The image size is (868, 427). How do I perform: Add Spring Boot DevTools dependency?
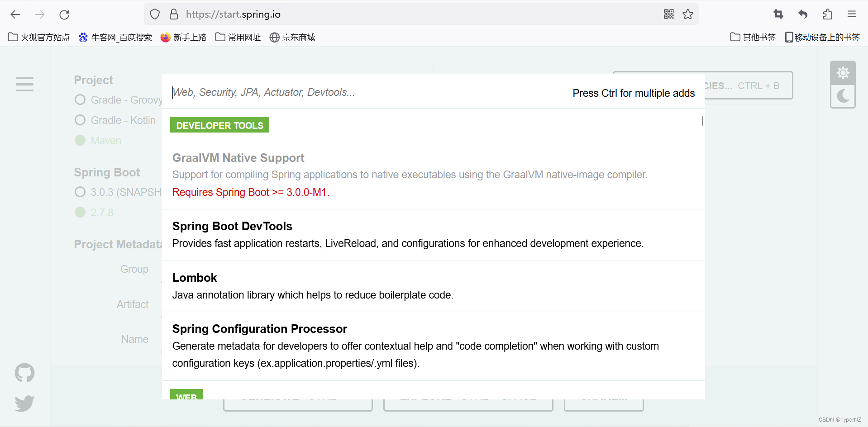434,235
